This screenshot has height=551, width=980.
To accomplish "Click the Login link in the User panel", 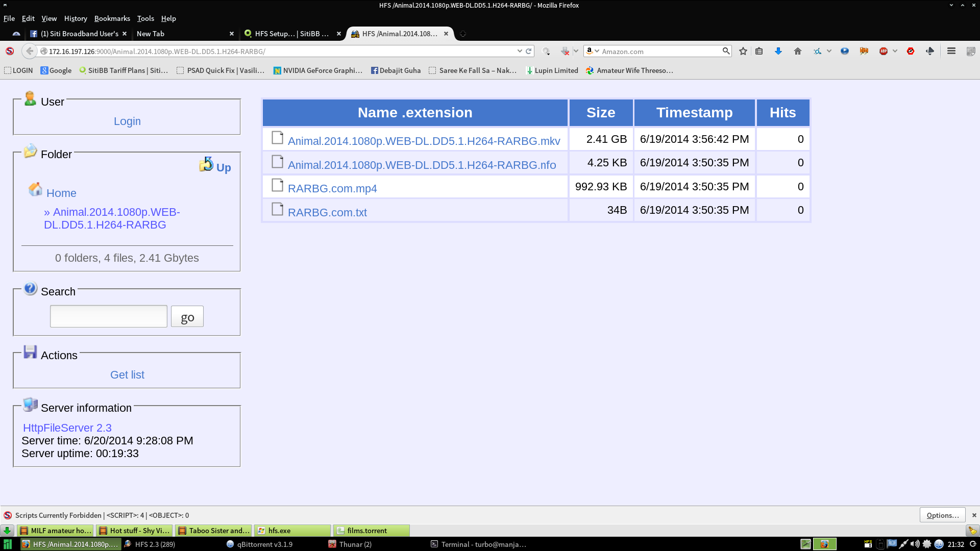I will click(x=127, y=121).
